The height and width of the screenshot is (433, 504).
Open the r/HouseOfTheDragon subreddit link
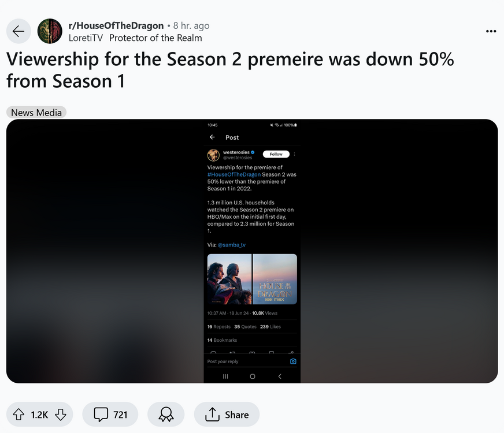(x=116, y=26)
